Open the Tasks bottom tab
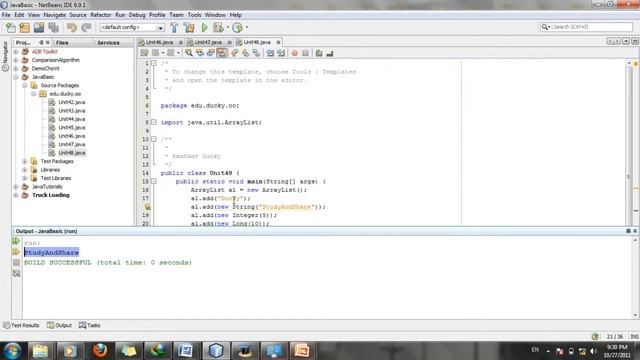This screenshot has width=640, height=360. click(x=89, y=325)
